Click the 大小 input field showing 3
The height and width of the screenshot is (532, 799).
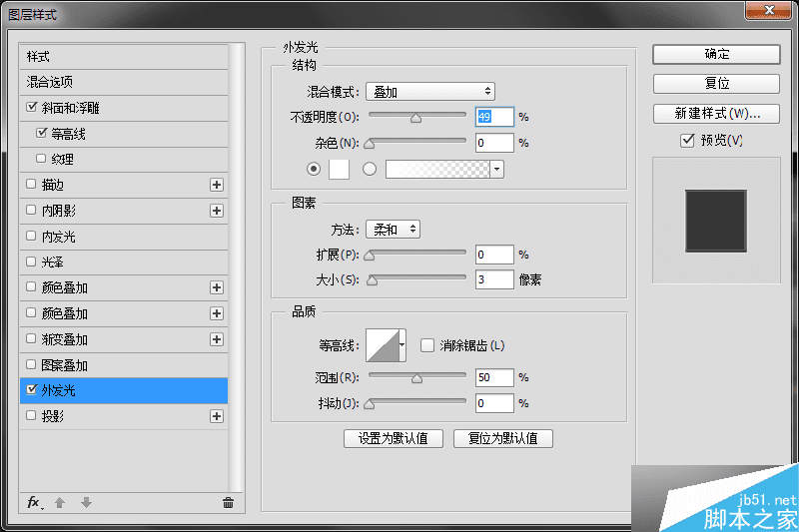click(x=494, y=279)
